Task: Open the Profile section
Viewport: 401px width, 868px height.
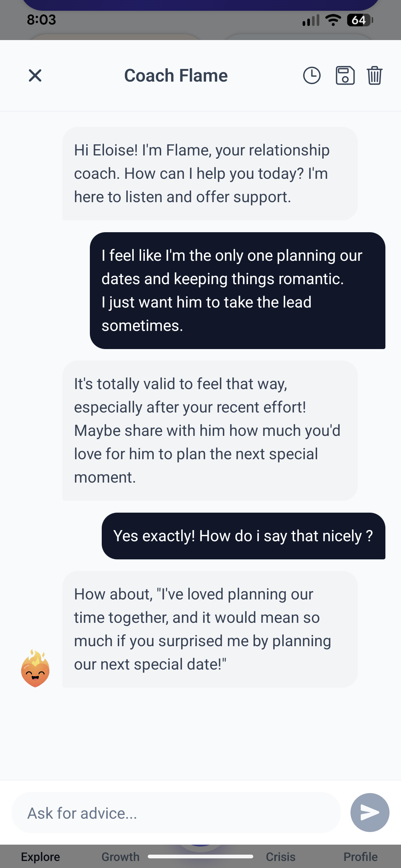Action: click(361, 857)
